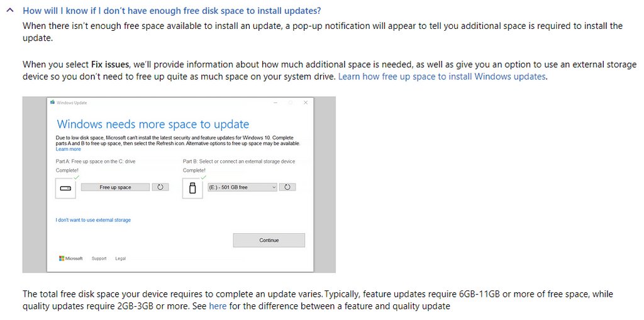Follow the 'here' link about update differences
Viewport: 644px width, 320px height.
click(218, 307)
